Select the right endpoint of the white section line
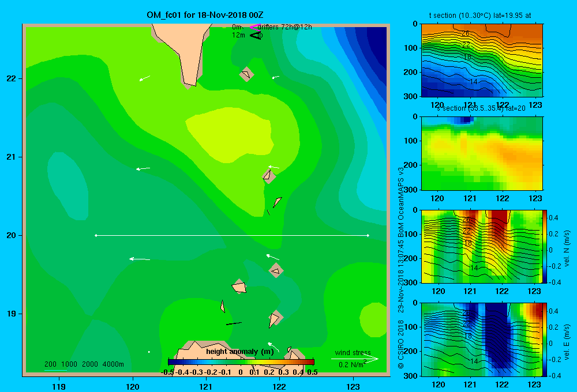 point(368,235)
